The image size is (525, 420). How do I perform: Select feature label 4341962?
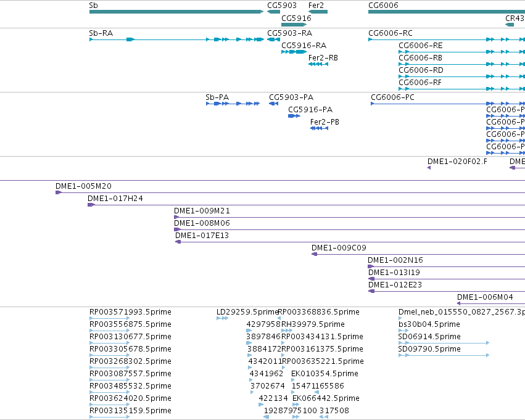click(x=266, y=374)
